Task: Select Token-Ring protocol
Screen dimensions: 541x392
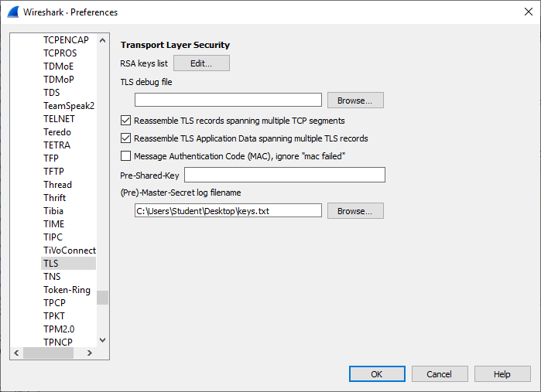Action: tap(67, 290)
